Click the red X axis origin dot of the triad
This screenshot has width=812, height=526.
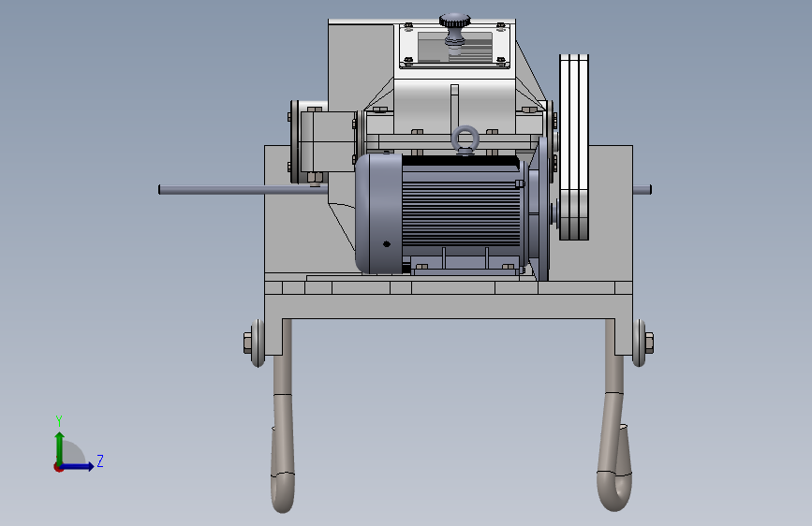[x=58, y=467]
